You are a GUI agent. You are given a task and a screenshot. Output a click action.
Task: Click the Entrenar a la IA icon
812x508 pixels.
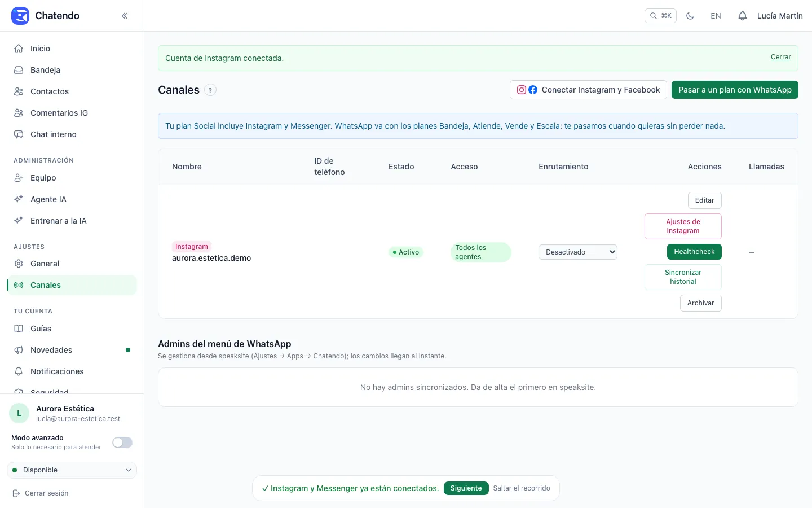pyautogui.click(x=19, y=221)
